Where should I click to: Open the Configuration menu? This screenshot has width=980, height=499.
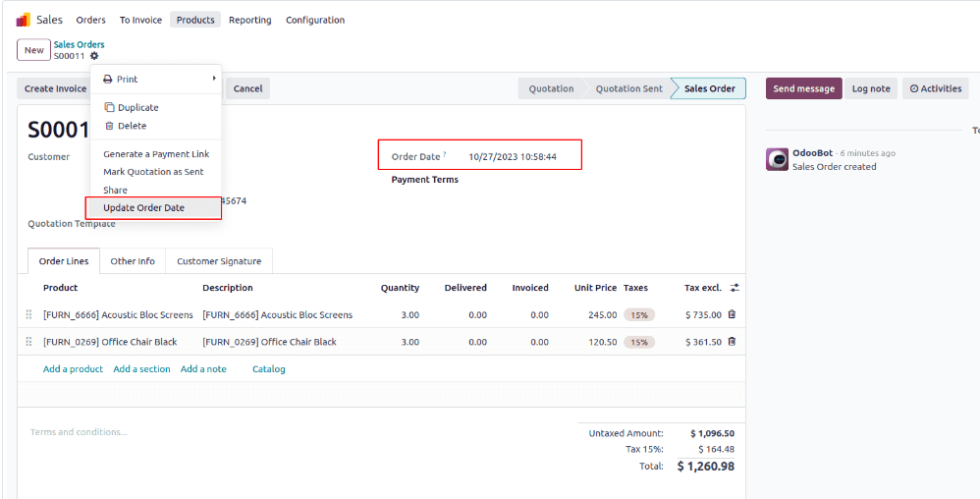tap(315, 20)
